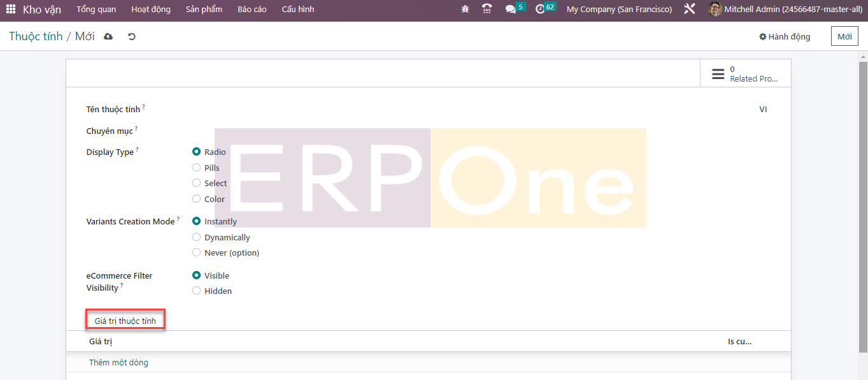Switch to the Giá trị thuộc tính tab
The width and height of the screenshot is (868, 380).
(125, 321)
